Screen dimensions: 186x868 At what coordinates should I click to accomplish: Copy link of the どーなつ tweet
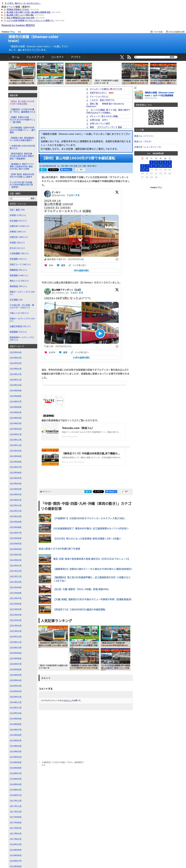coord(78,265)
